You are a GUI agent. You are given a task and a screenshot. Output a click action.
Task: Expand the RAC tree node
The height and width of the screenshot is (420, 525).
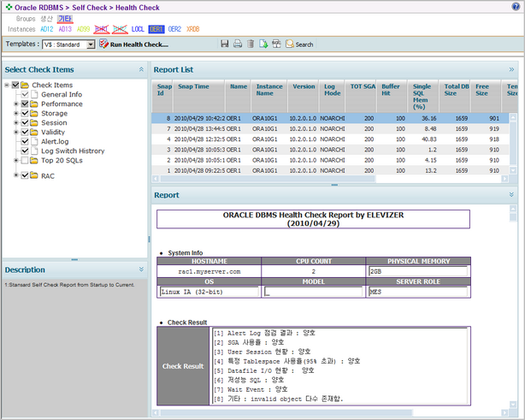point(15,175)
